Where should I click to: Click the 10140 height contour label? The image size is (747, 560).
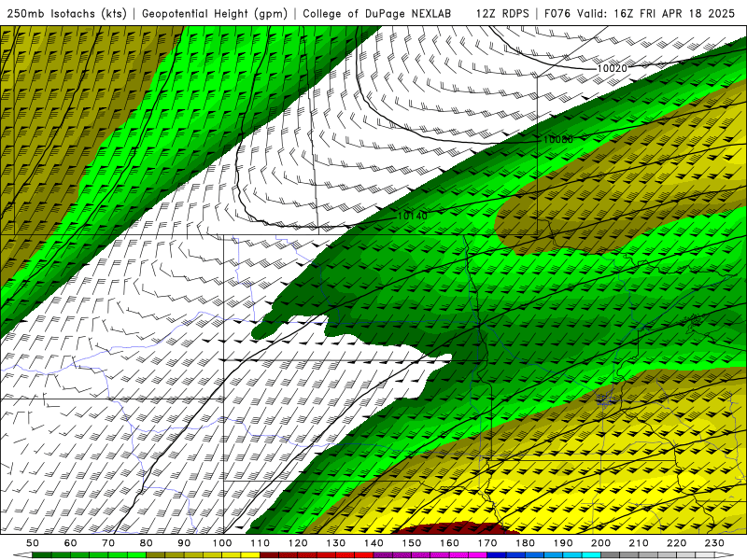click(412, 216)
